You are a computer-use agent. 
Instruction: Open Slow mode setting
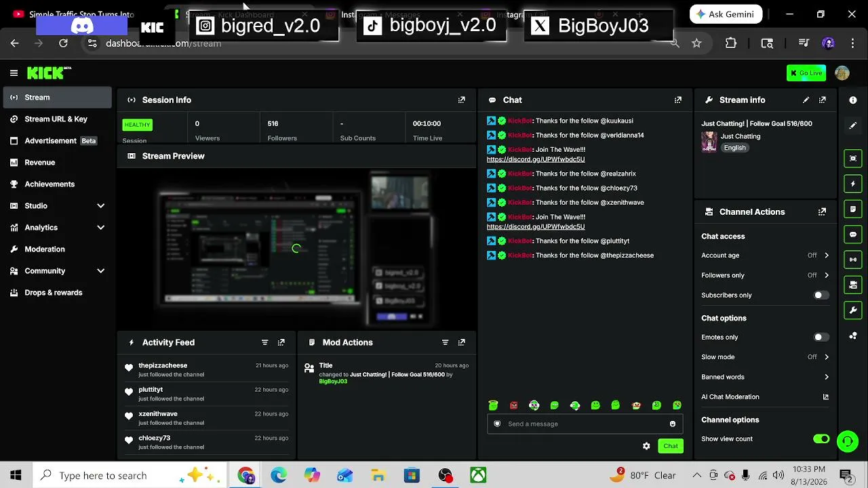point(765,357)
